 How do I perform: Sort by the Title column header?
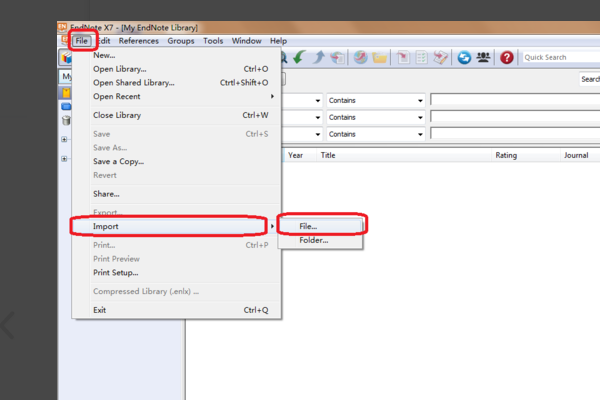(404, 155)
